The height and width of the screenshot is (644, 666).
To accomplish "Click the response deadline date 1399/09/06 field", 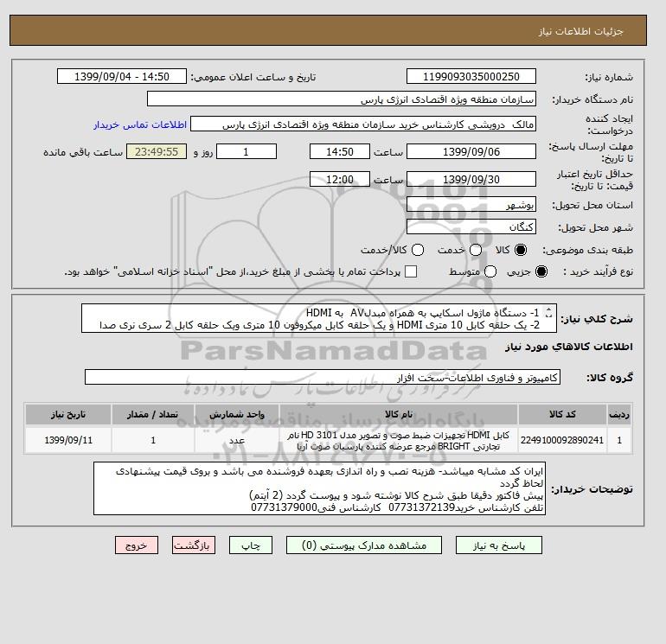I will click(471, 151).
